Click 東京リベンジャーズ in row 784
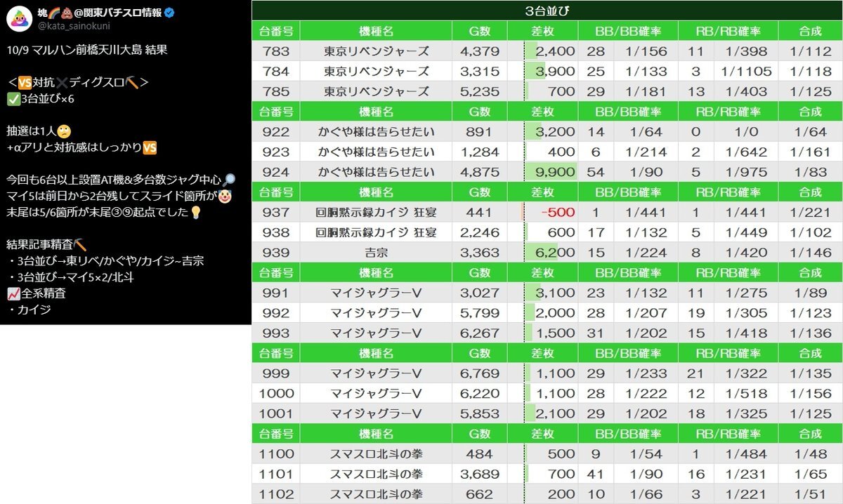Screen dimensions: 843x504 [377, 71]
